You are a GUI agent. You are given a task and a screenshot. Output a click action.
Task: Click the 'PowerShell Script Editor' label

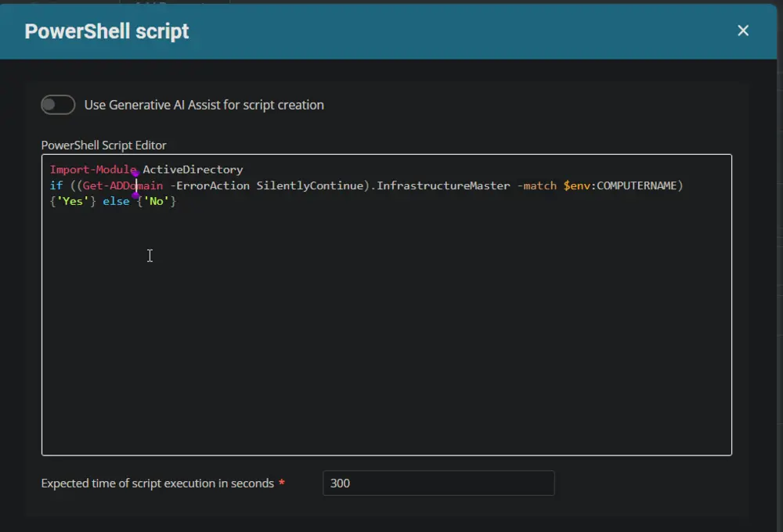pos(103,146)
